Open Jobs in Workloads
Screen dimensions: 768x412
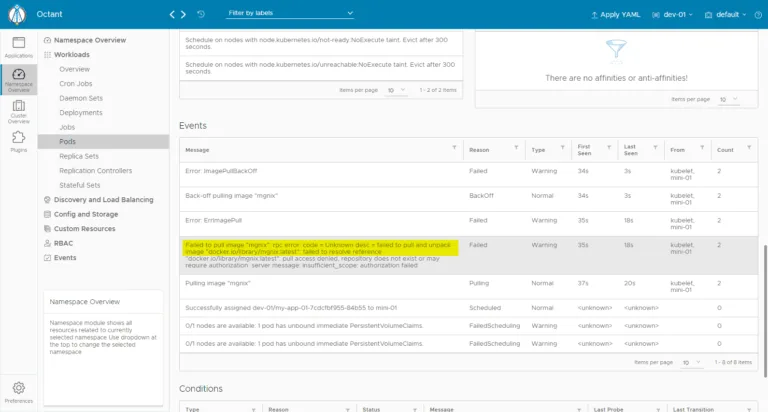pyautogui.click(x=67, y=127)
